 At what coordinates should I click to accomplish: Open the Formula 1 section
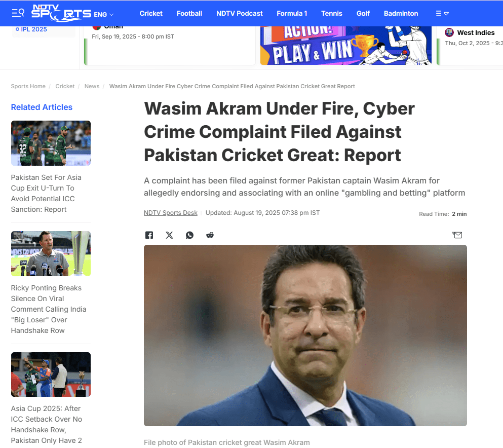[292, 14]
